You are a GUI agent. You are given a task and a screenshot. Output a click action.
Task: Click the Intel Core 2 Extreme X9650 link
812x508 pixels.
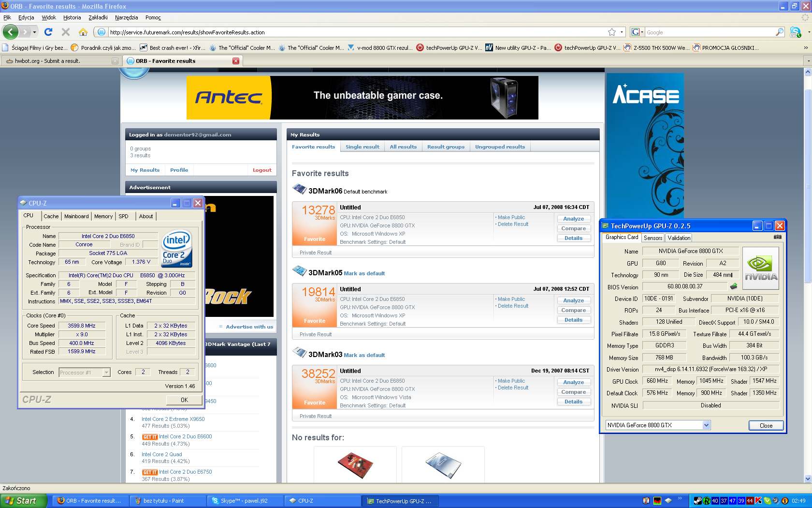(173, 419)
